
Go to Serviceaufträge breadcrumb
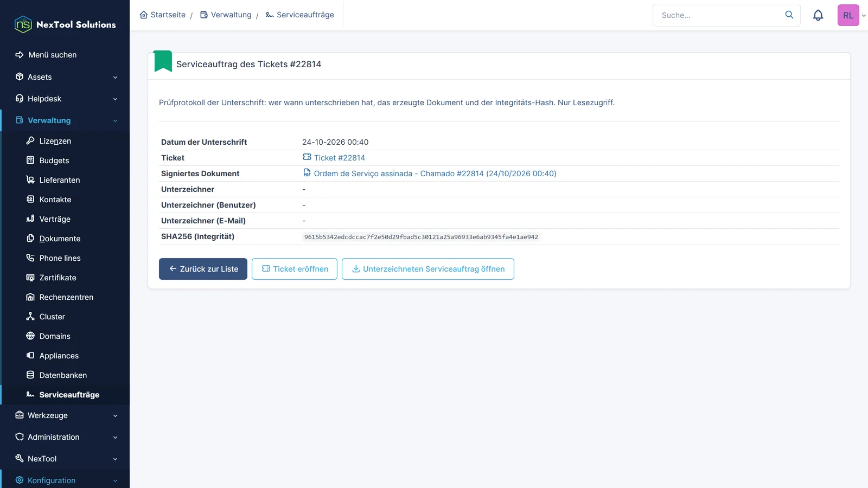tap(299, 15)
